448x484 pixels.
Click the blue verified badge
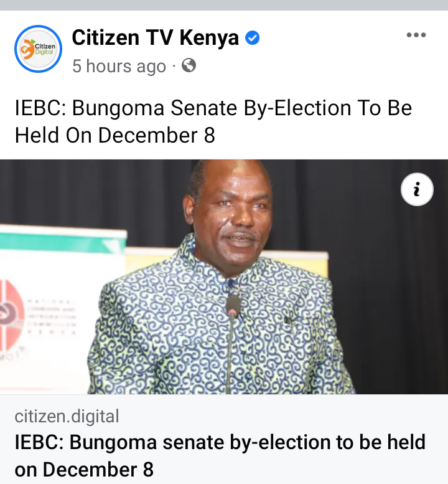252,38
